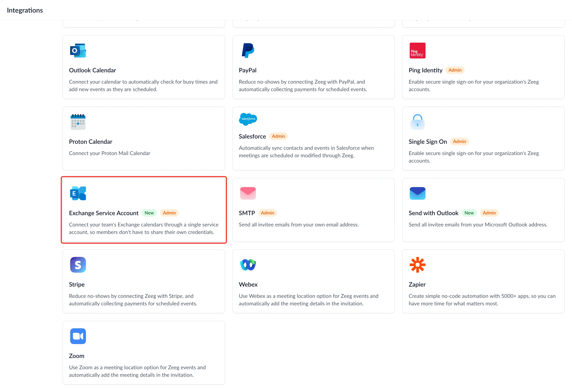
Task: Click the Outlook Calendar logo icon
Action: (x=78, y=50)
